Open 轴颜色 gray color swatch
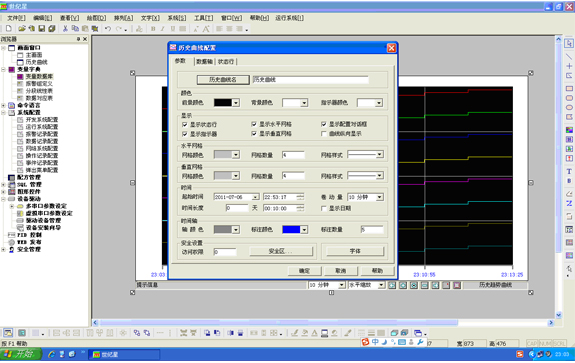Image resolution: width=575 pixels, height=363 pixels. click(227, 230)
